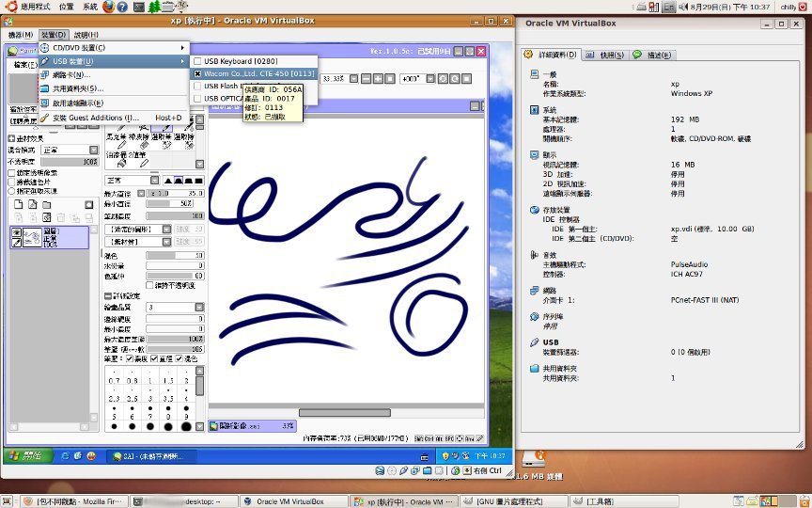
Task: Open the layer blending mode dropdown (正常)
Action: point(70,150)
